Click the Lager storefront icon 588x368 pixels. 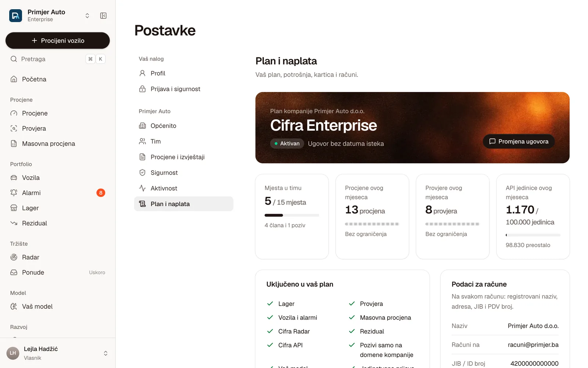[14, 208]
